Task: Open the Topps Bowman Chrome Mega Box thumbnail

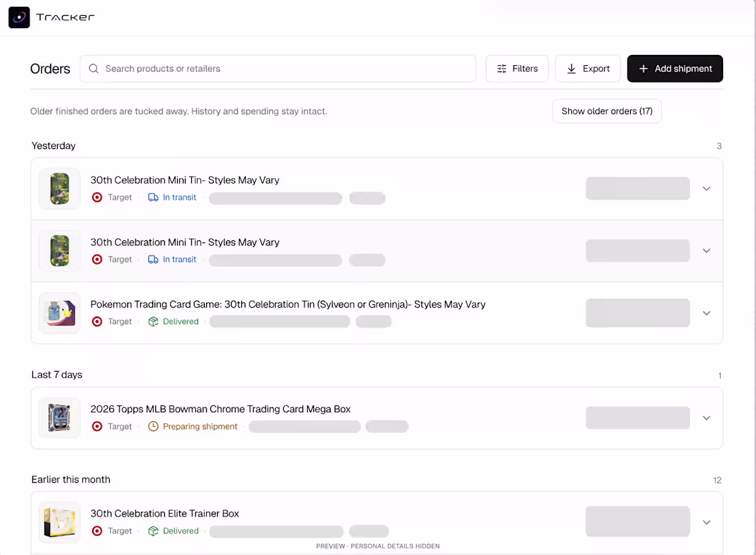Action: [x=60, y=418]
